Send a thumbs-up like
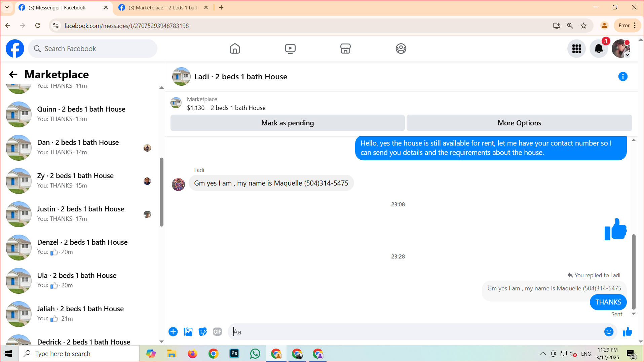 point(627,332)
